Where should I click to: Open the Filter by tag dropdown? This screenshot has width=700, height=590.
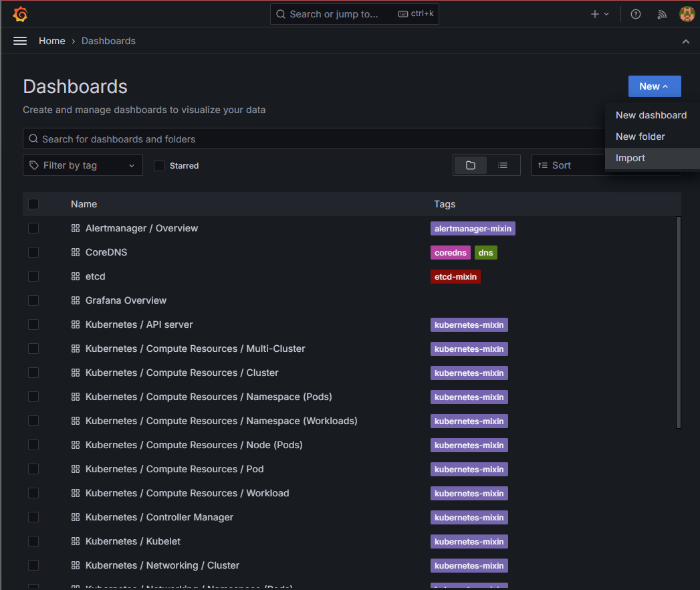tap(83, 165)
